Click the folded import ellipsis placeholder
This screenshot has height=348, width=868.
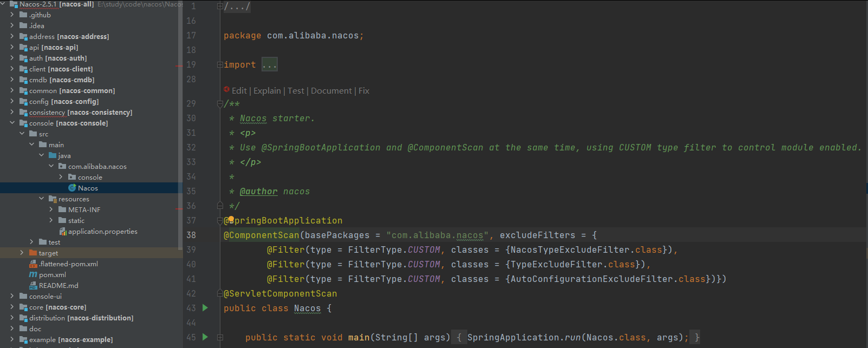(270, 64)
